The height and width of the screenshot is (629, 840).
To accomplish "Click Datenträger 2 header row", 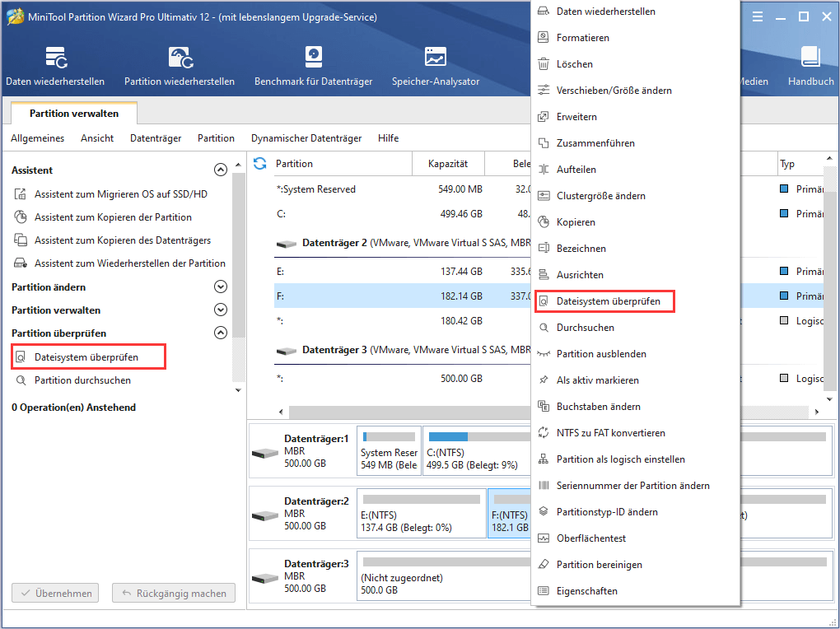I will pos(402,243).
